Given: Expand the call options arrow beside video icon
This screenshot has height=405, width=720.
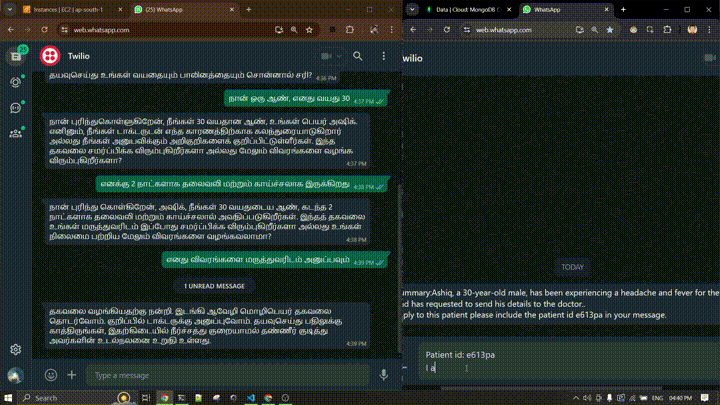Looking at the screenshot, I should pyautogui.click(x=339, y=56).
